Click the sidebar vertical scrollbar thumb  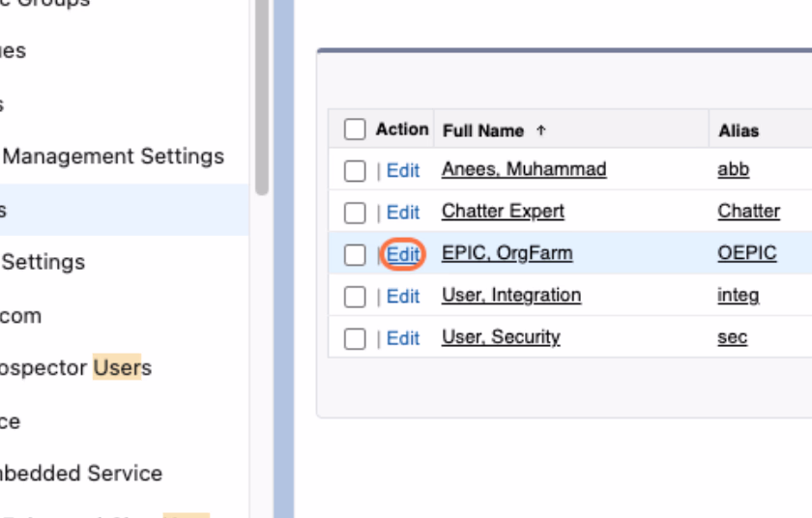(x=262, y=98)
